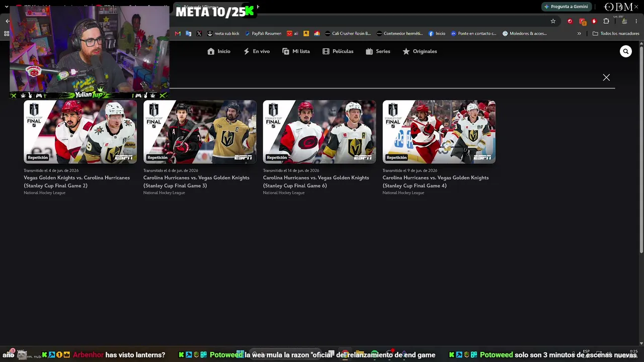Click the Pregunta a Gemini button
This screenshot has height=362, width=644.
click(x=566, y=7)
